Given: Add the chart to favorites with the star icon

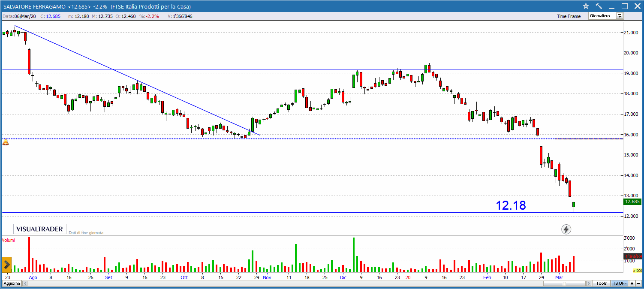Looking at the screenshot, I should pyautogui.click(x=586, y=6).
